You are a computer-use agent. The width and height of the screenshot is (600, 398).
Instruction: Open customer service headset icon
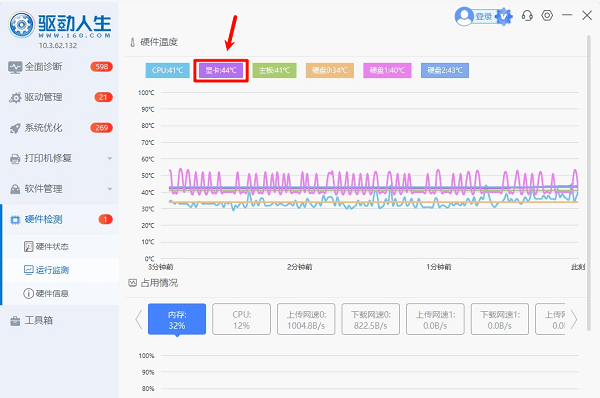[x=527, y=16]
